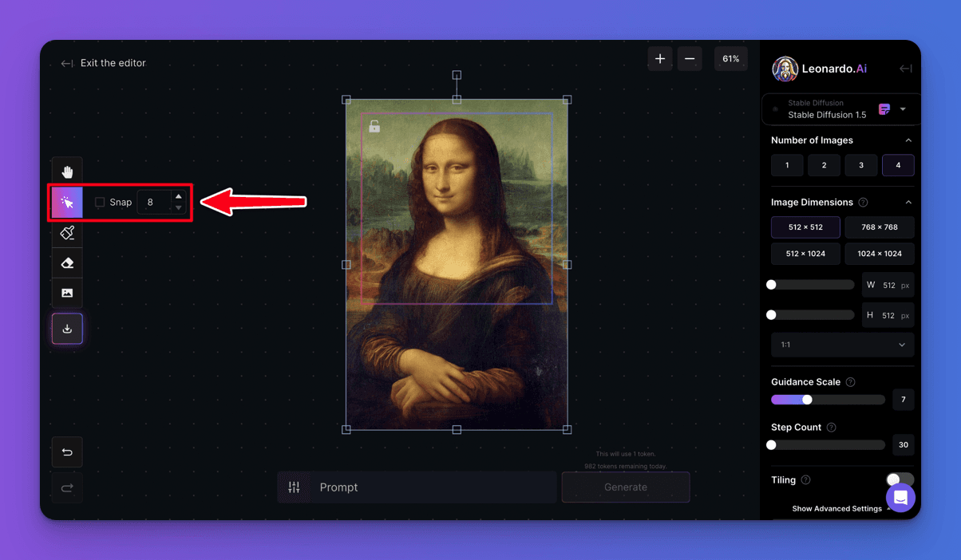Open the Stable Diffusion 1.5 model dropdown
Screen dimensions: 961x560
(x=841, y=109)
